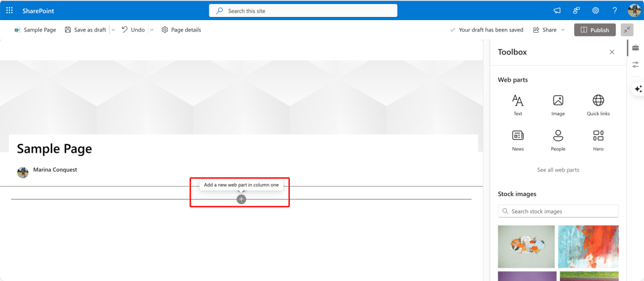This screenshot has width=644, height=281.
Task: Click the Publish button
Action: (595, 30)
